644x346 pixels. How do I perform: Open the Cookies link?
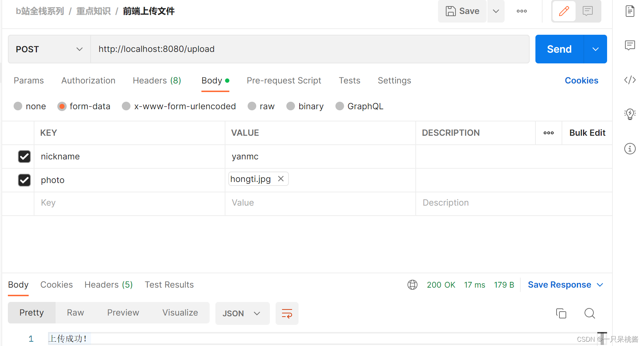click(581, 81)
